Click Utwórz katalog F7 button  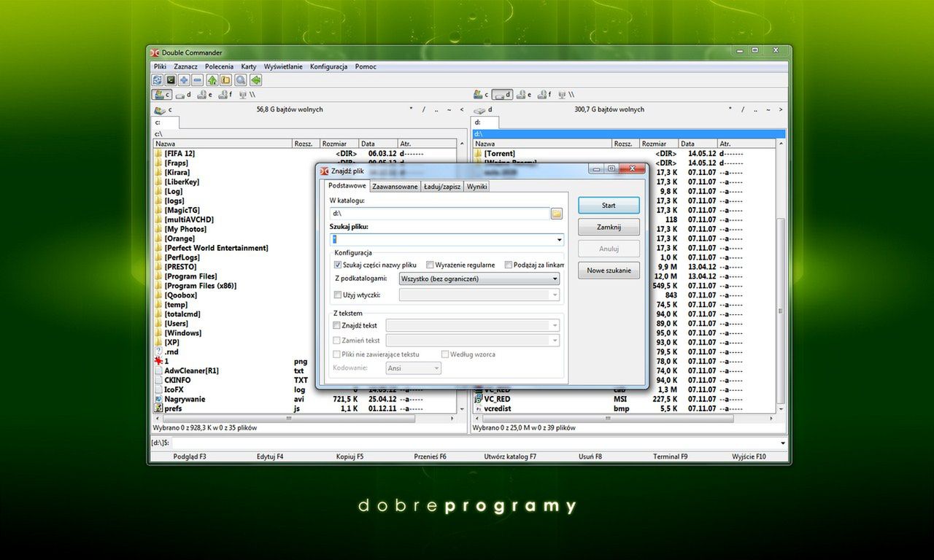tap(510, 456)
